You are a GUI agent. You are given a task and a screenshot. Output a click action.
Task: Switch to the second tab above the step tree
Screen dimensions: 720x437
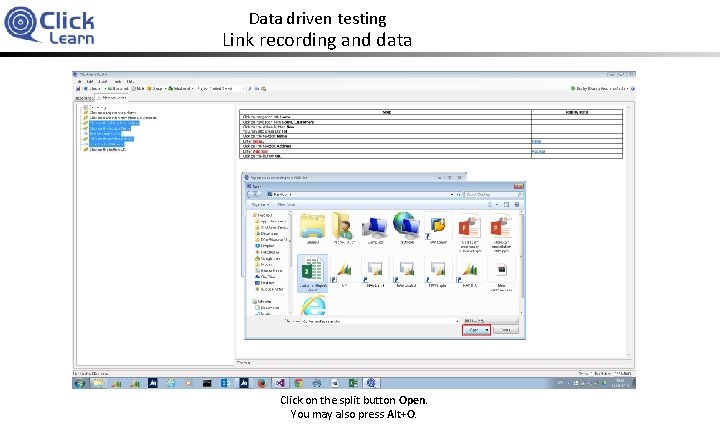point(112,98)
